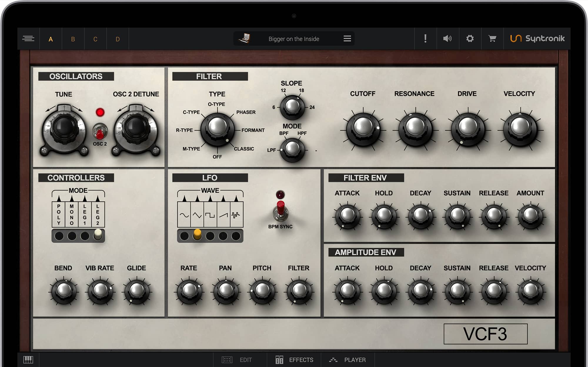Click the synth thumbnail beside preset name
Image resolution: width=588 pixels, height=367 pixels.
coord(244,38)
